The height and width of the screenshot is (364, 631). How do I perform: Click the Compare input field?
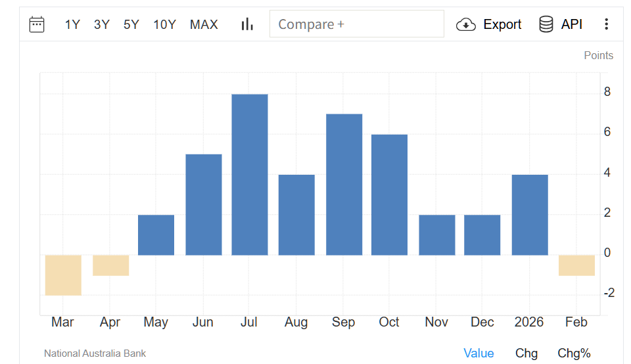[356, 24]
